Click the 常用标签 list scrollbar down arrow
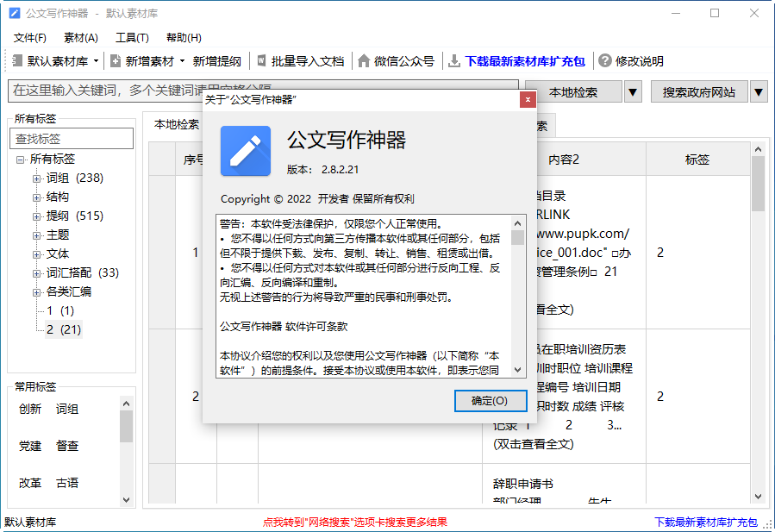Screen dimensions: 775x532 (x=126, y=500)
